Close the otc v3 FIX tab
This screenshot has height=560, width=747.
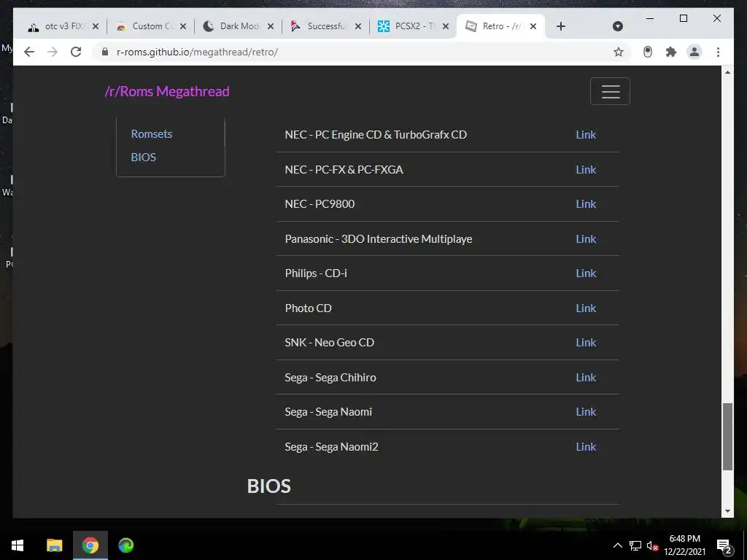tap(96, 26)
